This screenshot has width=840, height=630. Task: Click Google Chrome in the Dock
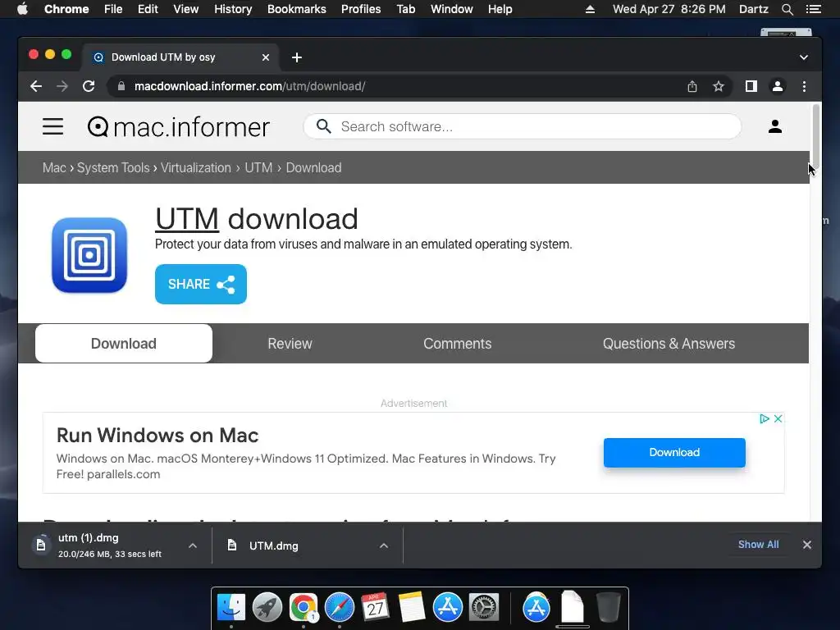(x=304, y=608)
